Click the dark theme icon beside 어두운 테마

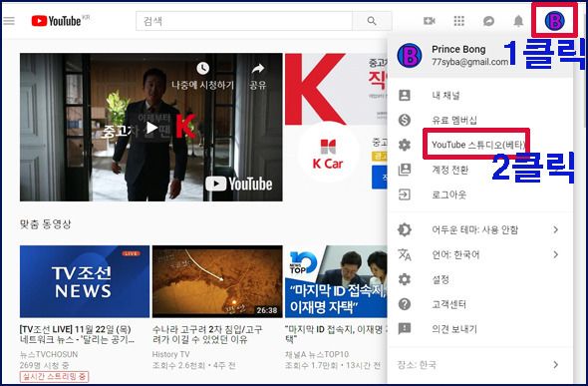pos(405,229)
